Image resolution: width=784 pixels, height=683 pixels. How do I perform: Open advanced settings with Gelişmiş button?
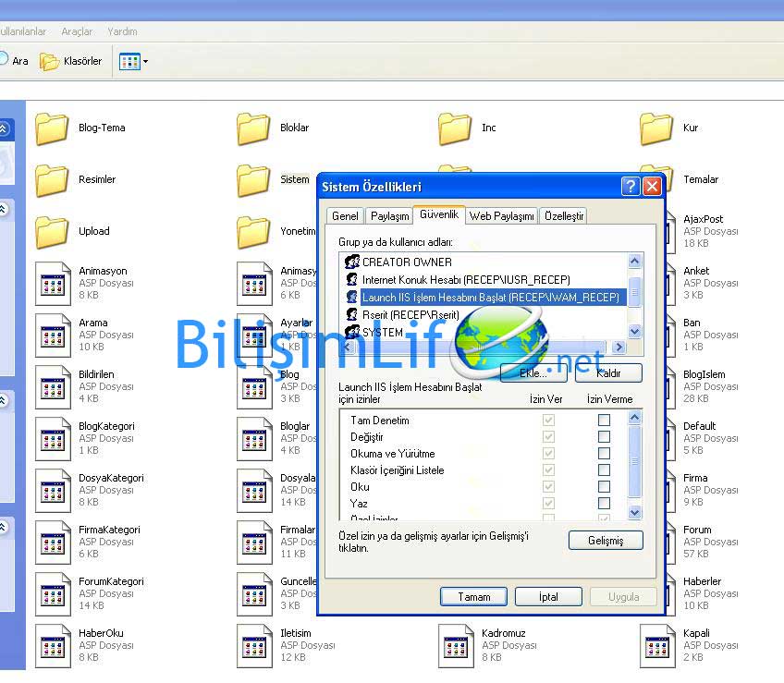click(606, 541)
